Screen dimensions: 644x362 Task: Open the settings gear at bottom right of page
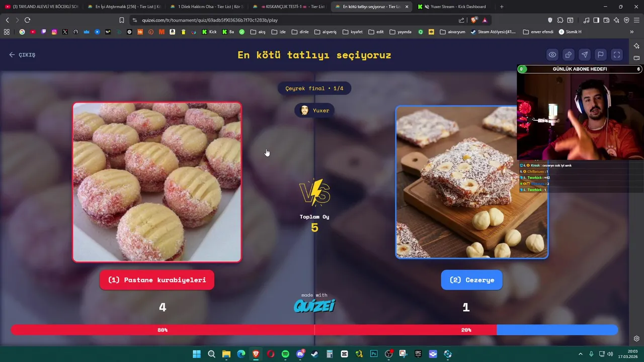coord(636,338)
